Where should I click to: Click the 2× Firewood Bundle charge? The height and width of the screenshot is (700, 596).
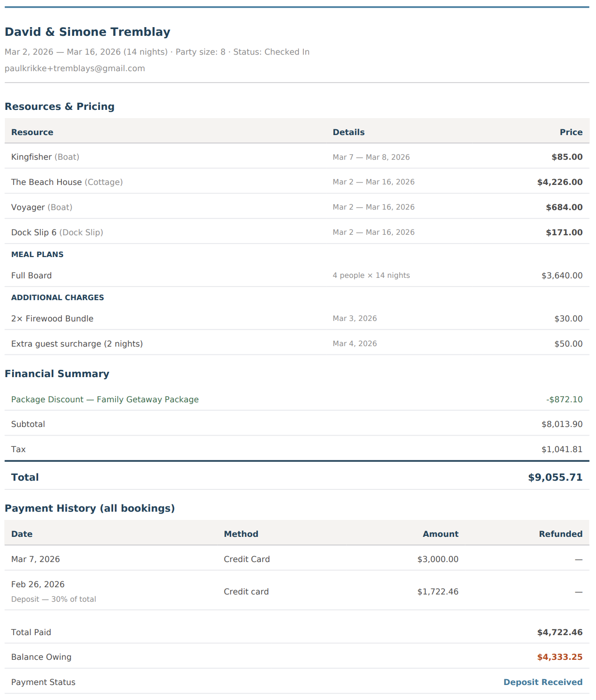pos(52,319)
